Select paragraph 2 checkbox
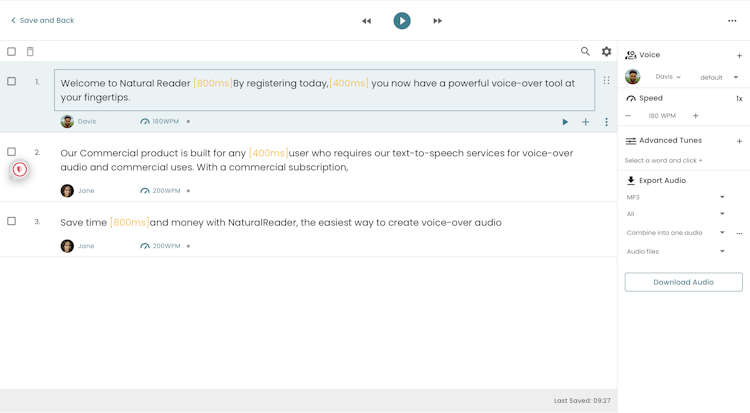Screen dimensions: 750x413 [x=12, y=152]
